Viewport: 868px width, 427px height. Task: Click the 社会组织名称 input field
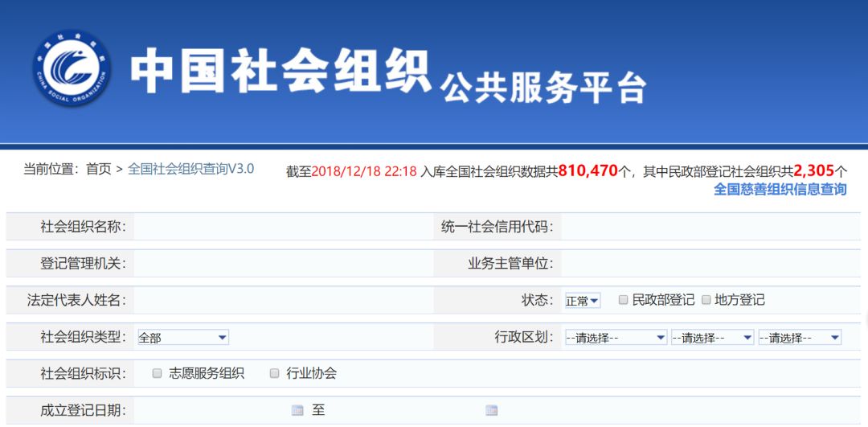point(281,227)
